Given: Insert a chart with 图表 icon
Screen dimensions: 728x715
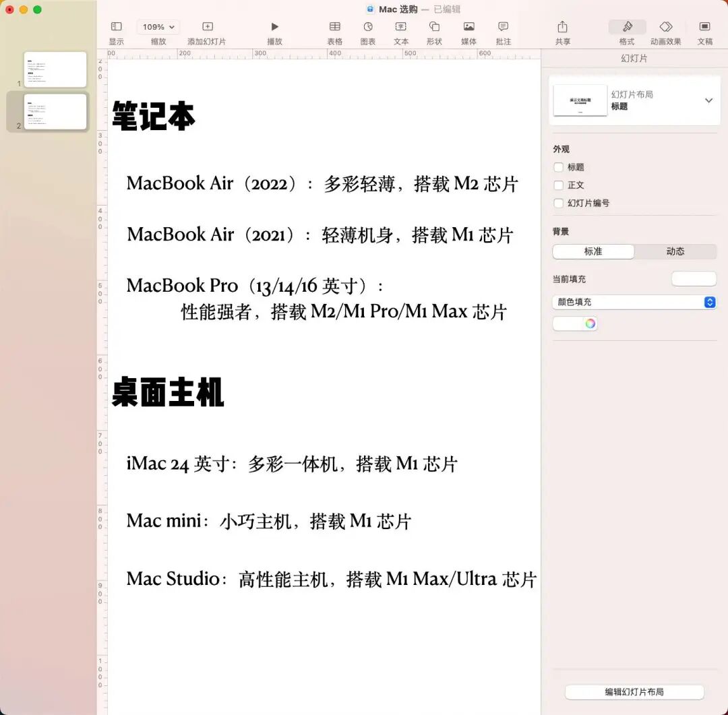Looking at the screenshot, I should pyautogui.click(x=368, y=26).
